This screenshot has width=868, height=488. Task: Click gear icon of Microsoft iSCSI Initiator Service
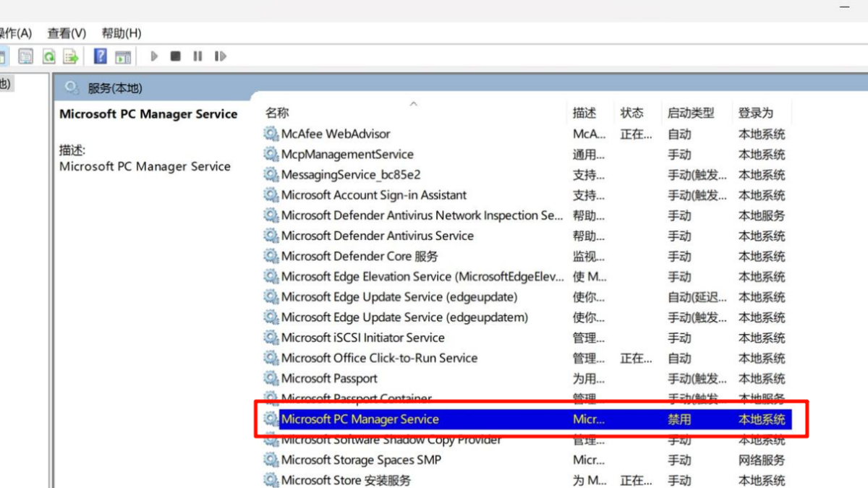[x=271, y=338]
